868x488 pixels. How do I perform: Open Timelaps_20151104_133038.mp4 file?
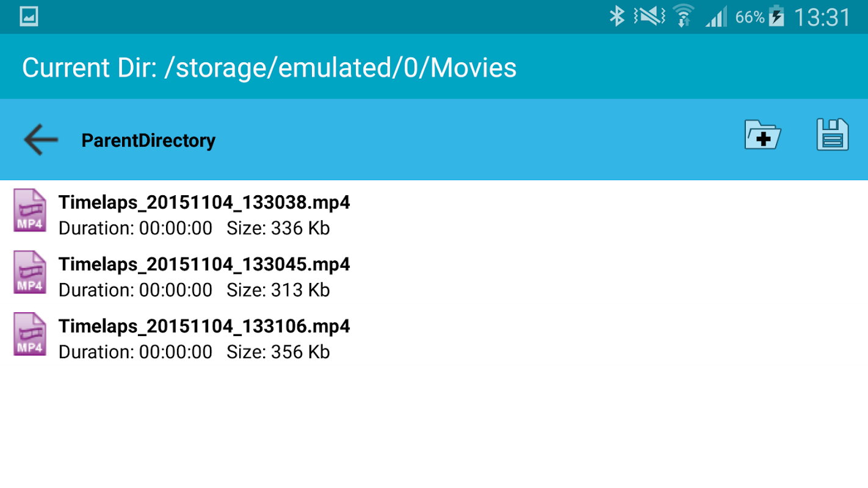click(204, 203)
